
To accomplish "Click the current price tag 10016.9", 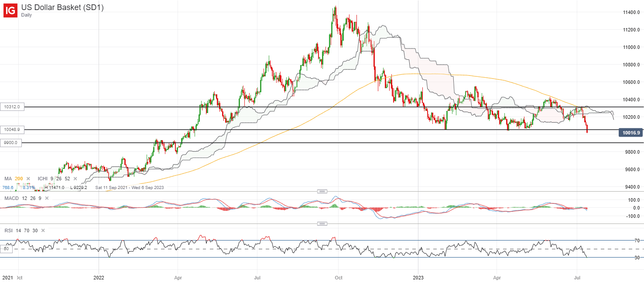I will [631, 132].
